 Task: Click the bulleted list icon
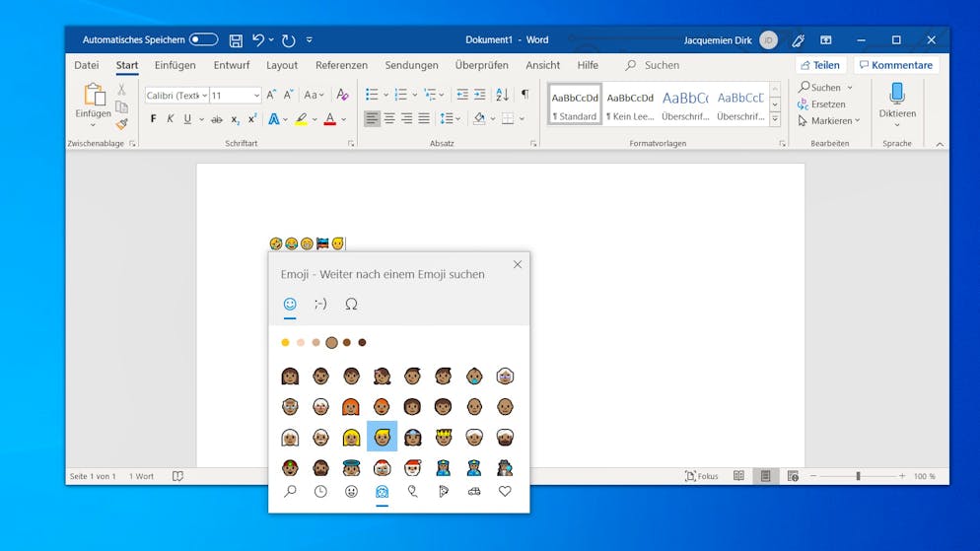pyautogui.click(x=372, y=95)
